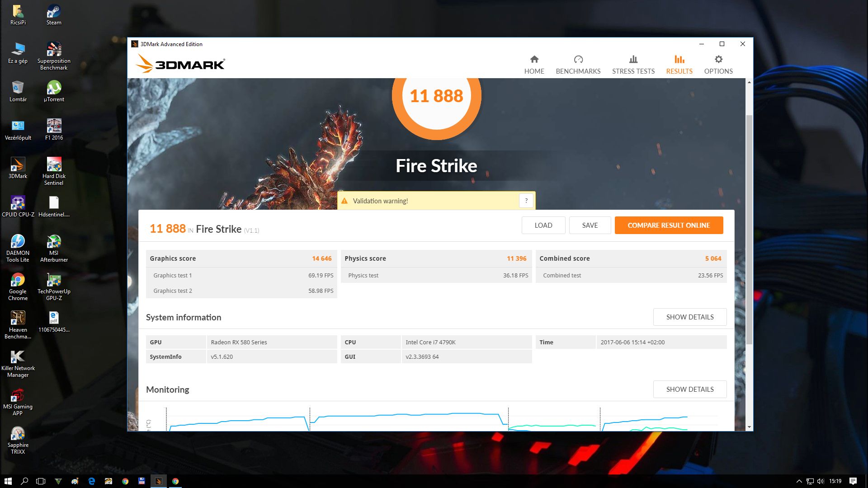Select the RESULTS tab
This screenshot has width=868, height=488.
[x=679, y=65]
